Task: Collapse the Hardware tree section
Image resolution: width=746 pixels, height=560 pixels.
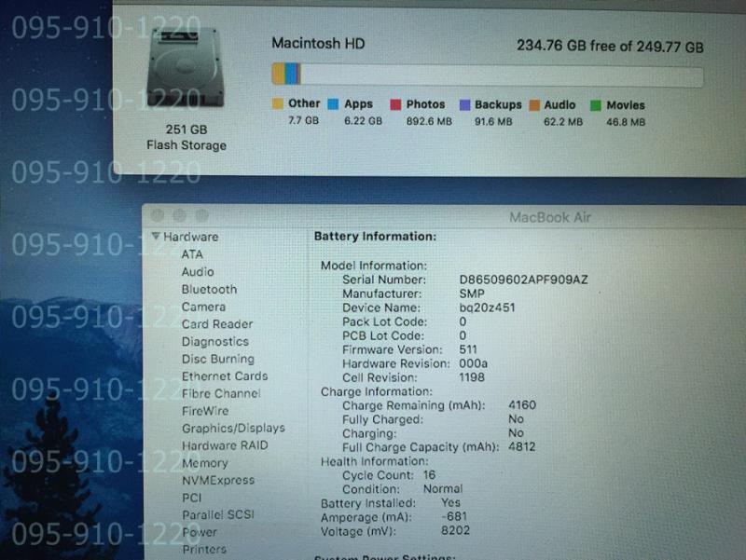Action: pos(156,236)
